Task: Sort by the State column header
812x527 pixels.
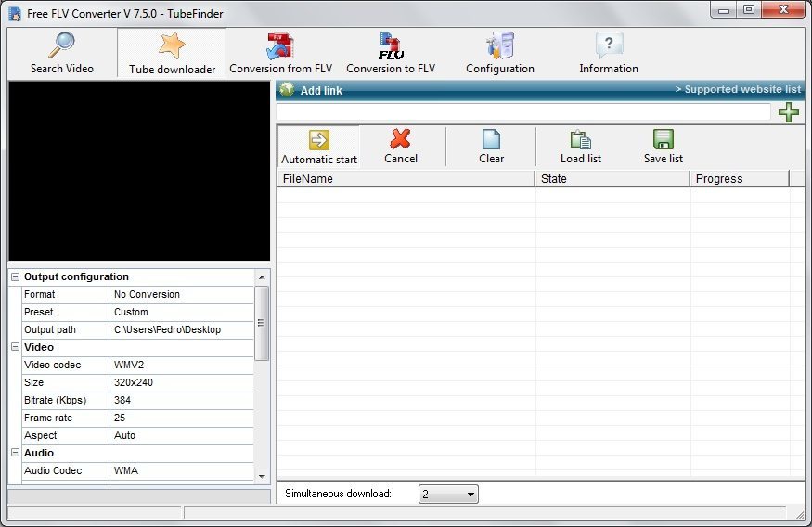Action: coord(612,178)
